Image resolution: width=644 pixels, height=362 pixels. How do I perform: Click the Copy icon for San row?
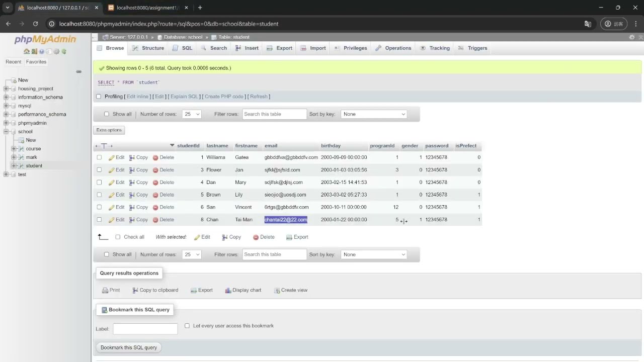pos(132,207)
